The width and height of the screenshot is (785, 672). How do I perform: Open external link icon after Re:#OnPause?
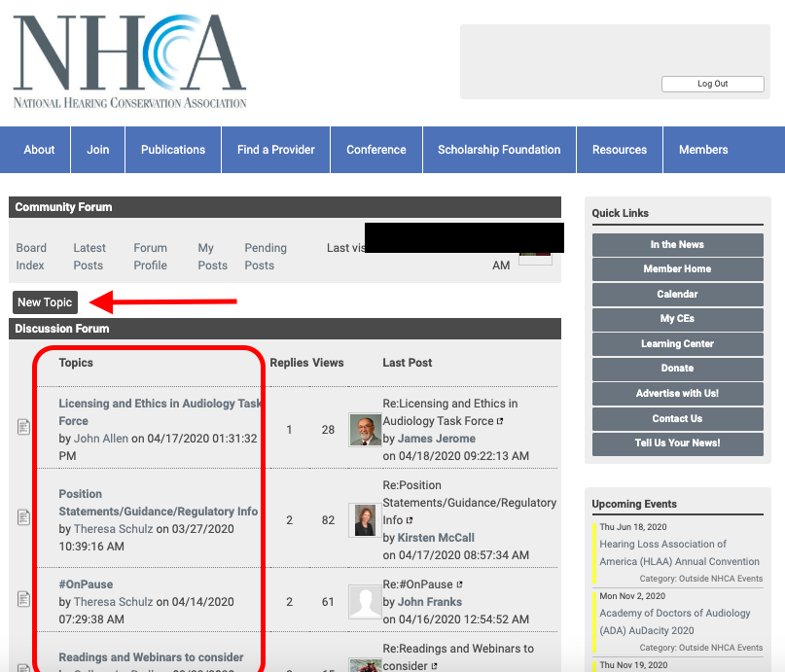(459, 584)
